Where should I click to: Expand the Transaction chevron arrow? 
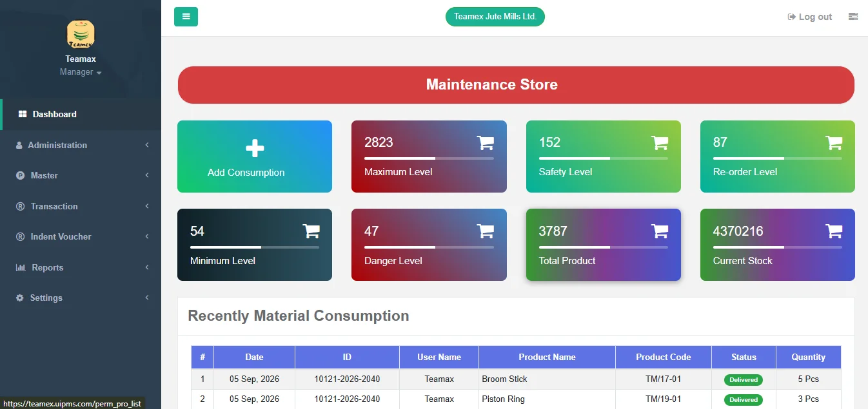point(147,206)
